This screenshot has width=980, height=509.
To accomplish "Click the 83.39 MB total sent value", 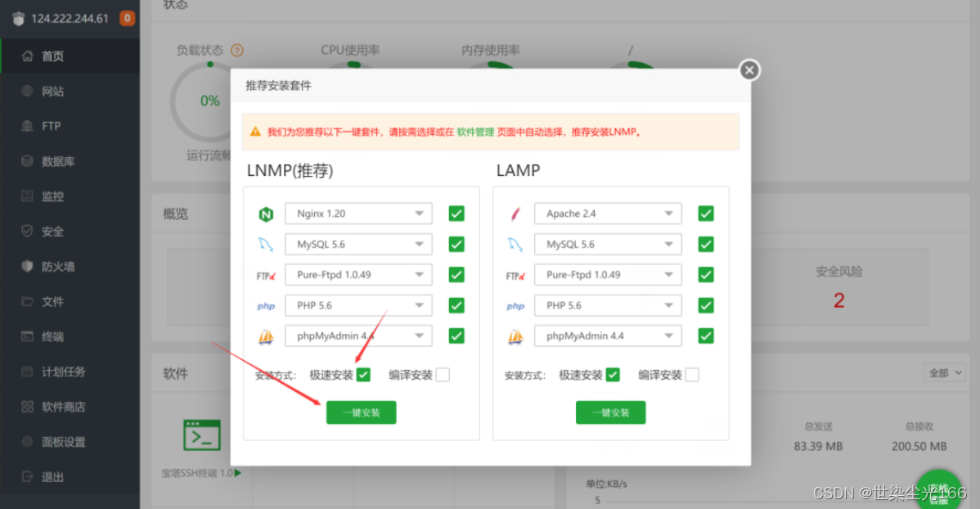I will click(x=818, y=447).
